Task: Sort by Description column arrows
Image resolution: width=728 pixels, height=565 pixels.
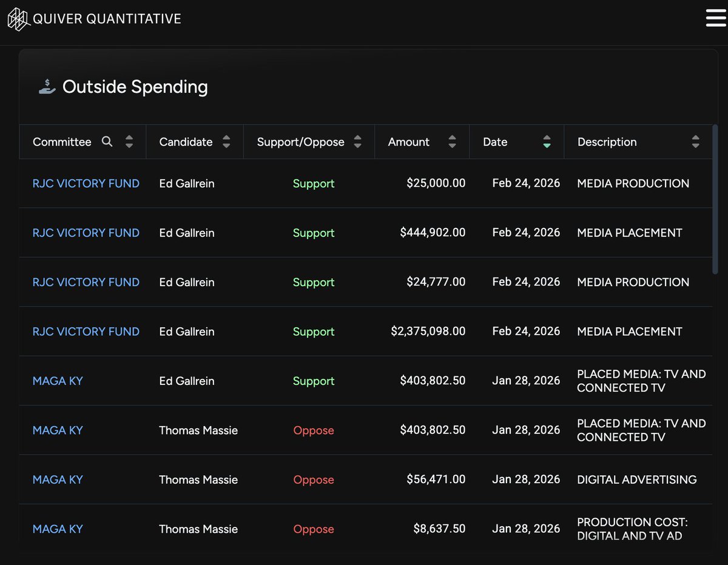Action: coord(695,142)
